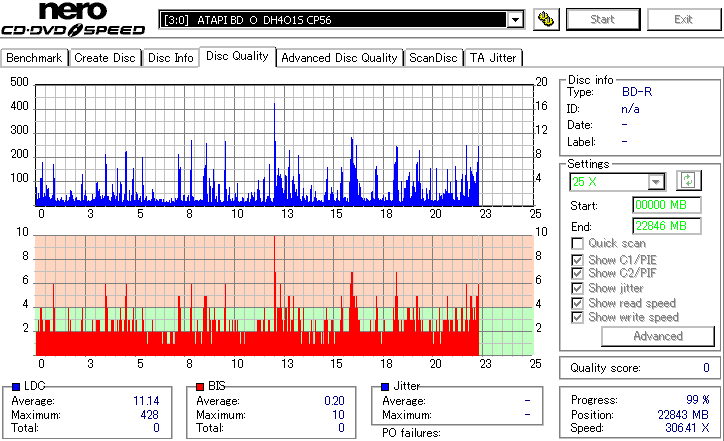Click the refresh icon next to speed

click(688, 180)
